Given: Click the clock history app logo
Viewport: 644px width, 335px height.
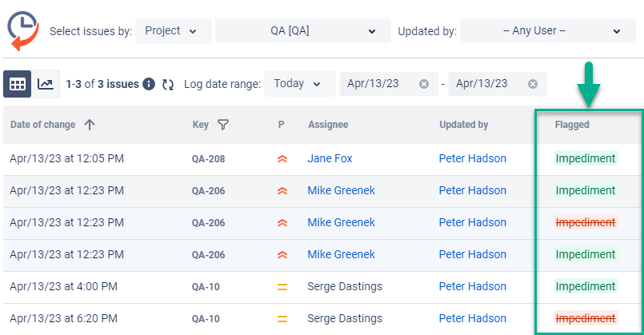Looking at the screenshot, I should coord(24,30).
